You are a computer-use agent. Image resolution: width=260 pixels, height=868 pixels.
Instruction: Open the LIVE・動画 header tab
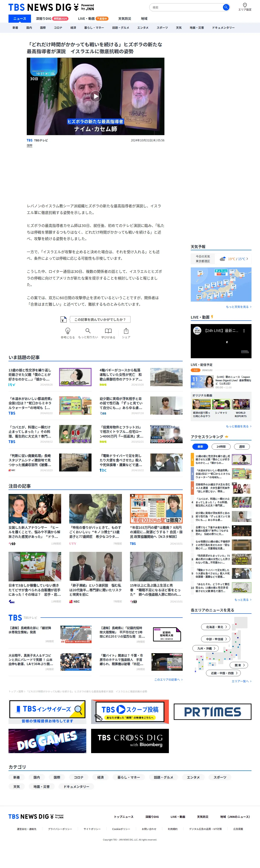pos(93,19)
